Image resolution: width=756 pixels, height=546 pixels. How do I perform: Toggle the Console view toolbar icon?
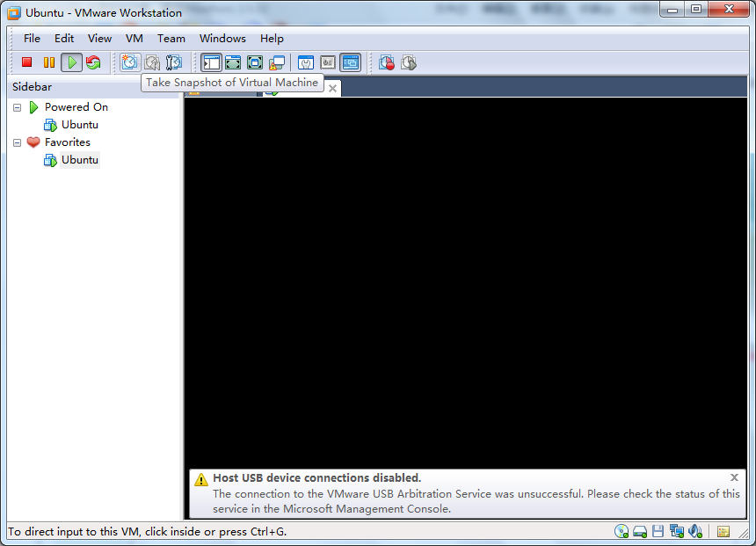click(351, 62)
